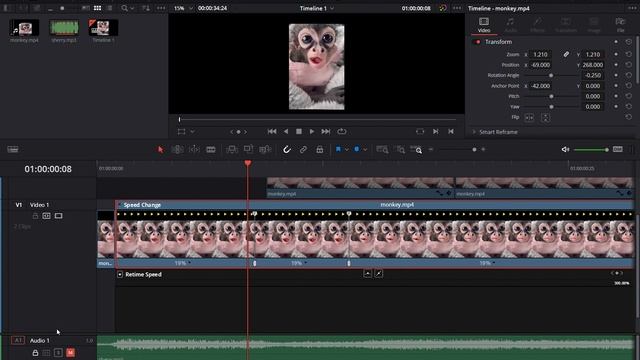Click the Detail Zoom icon
The height and width of the screenshot is (360, 640).
tap(401, 150)
